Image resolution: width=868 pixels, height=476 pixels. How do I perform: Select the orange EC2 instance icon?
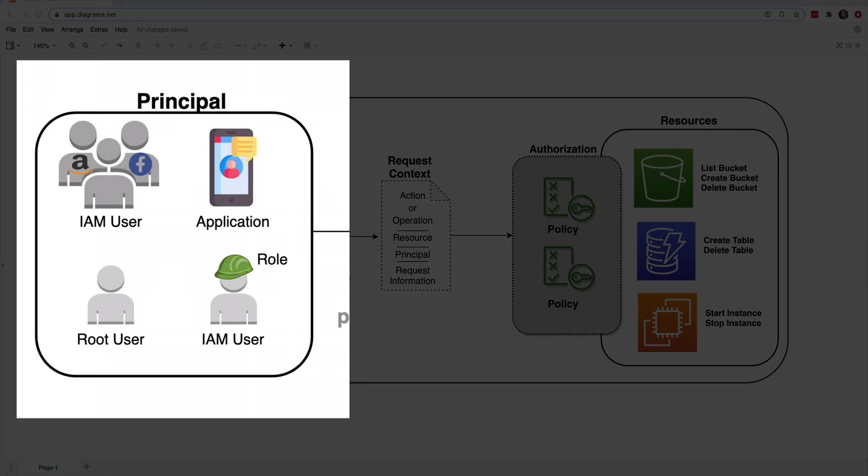click(667, 323)
